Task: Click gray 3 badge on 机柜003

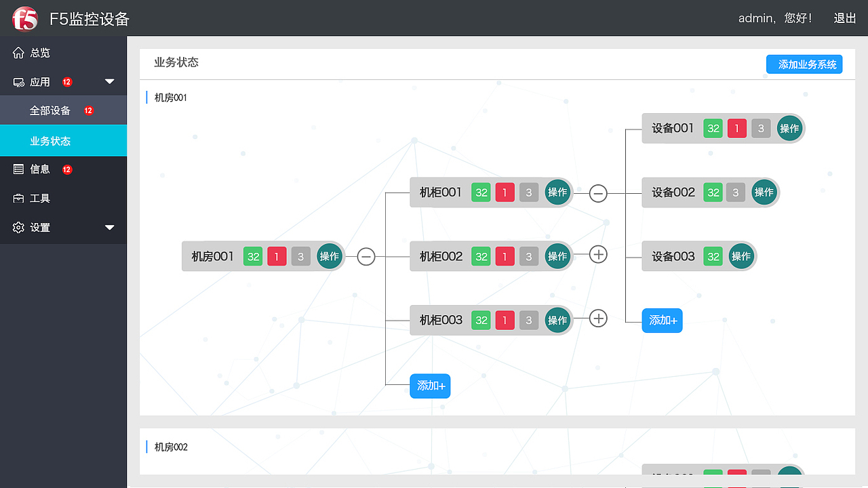Action: click(x=529, y=320)
